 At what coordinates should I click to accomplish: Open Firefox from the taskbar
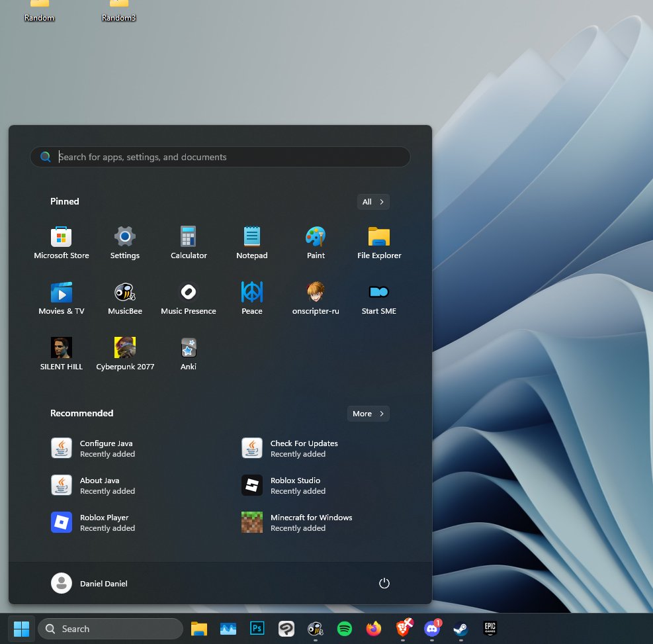click(x=374, y=628)
